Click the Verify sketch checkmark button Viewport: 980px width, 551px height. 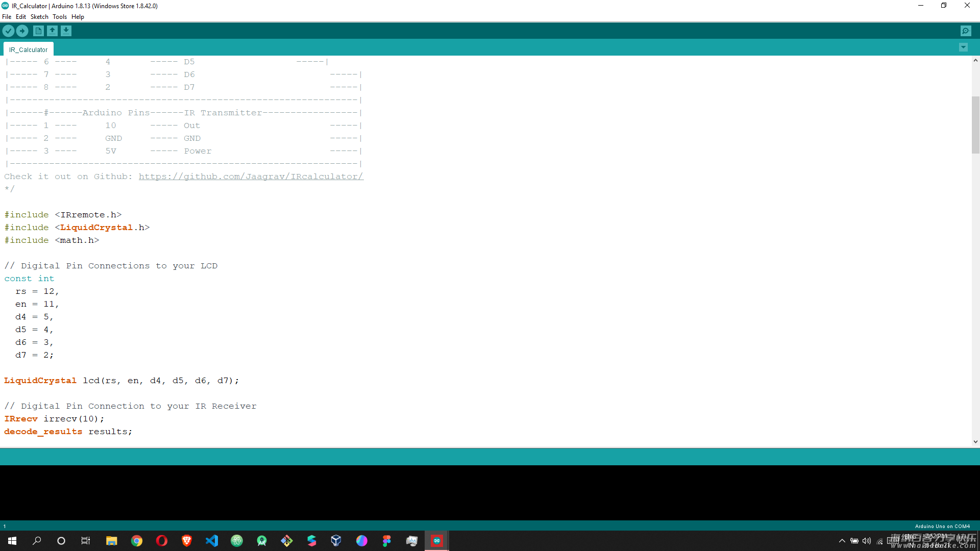coord(8,31)
